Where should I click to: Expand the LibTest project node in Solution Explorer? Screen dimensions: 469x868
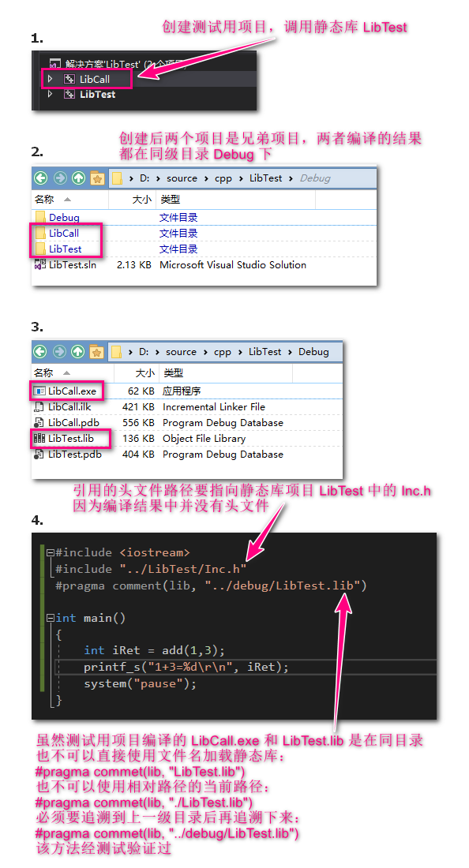(x=50, y=94)
